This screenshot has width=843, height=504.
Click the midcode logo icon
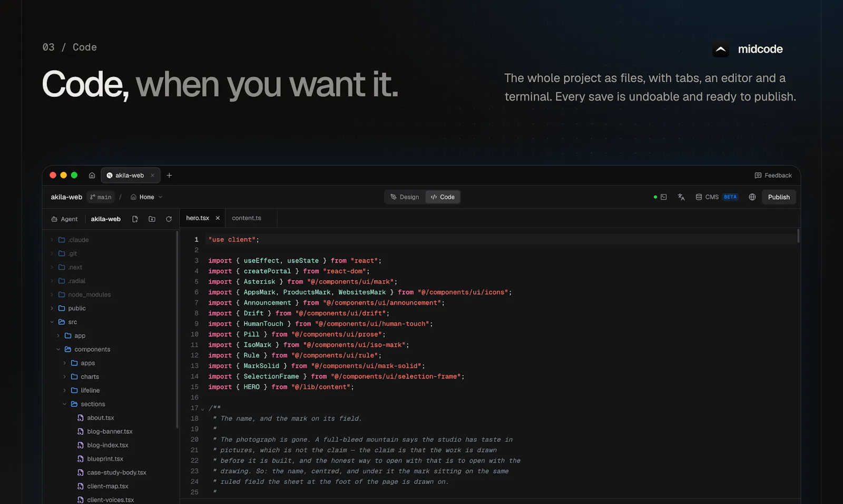click(721, 49)
